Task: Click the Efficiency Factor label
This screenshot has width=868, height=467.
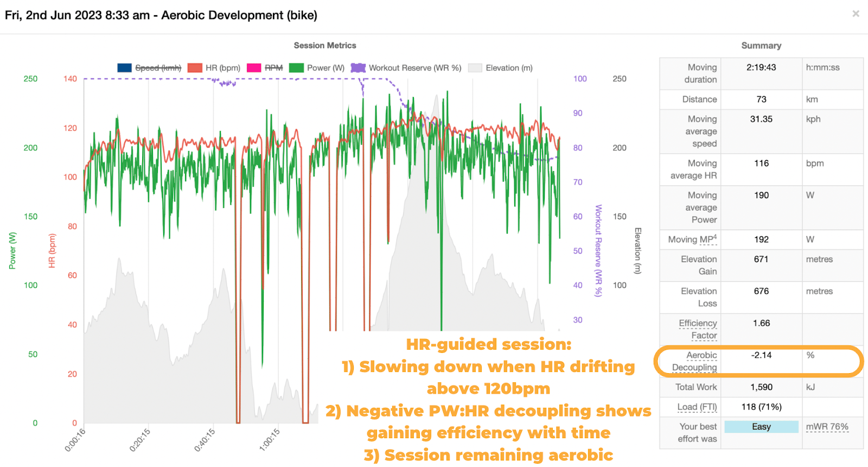Action: [698, 329]
